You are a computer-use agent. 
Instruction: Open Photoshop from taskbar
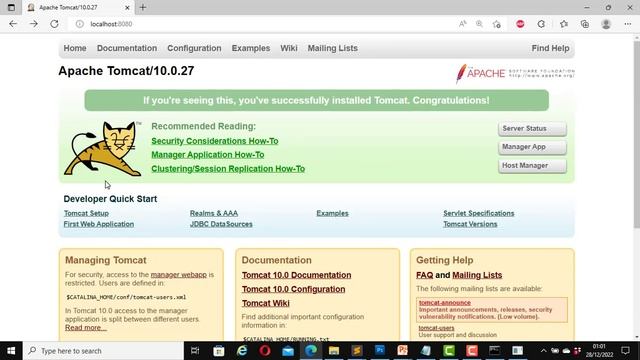pos(380,351)
